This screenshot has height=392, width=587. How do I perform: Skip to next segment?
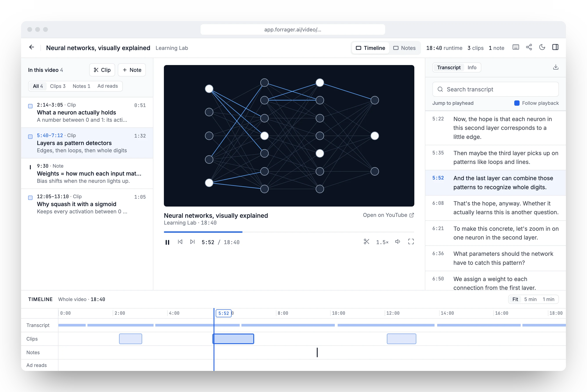[x=192, y=242]
